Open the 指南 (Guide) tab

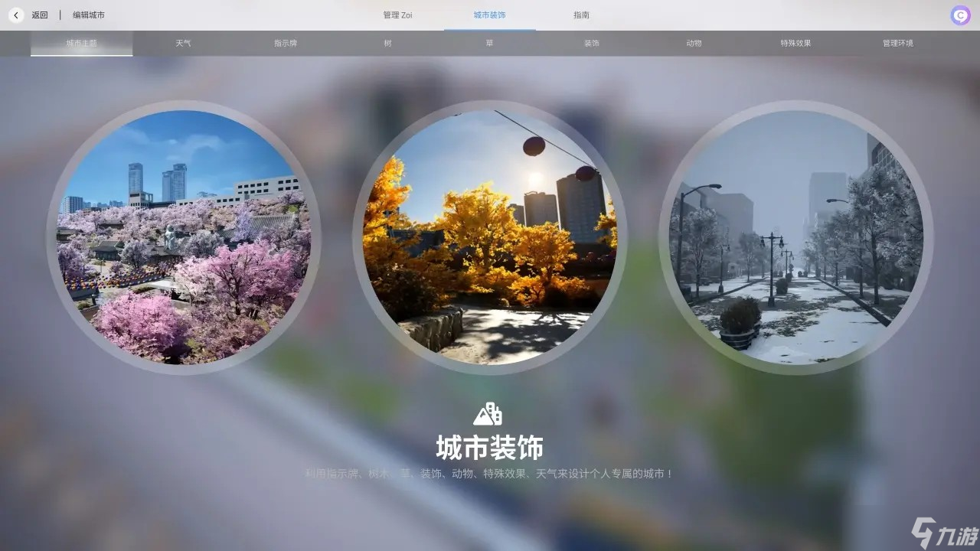point(582,15)
